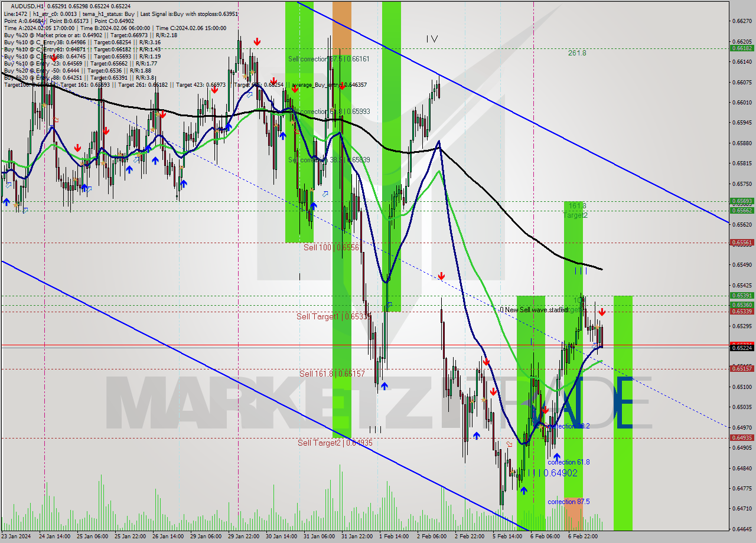
Task: Click the green 'Target2' label
Action: point(575,215)
